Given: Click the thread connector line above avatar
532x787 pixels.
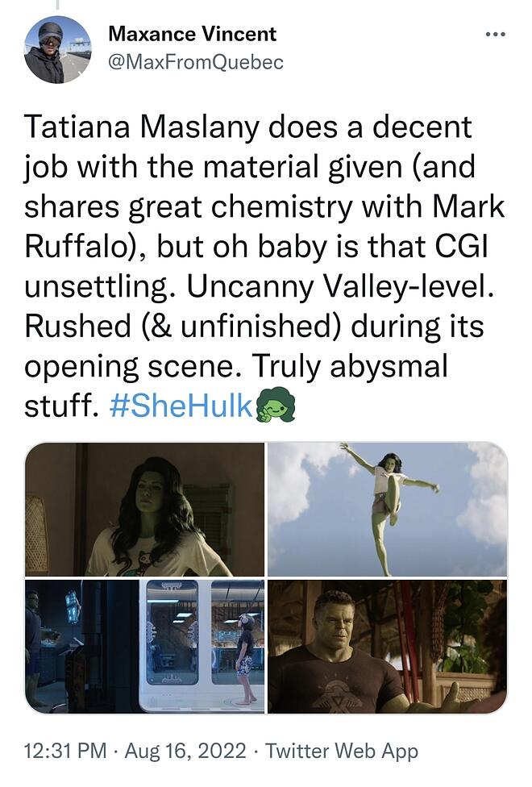Looking at the screenshot, I should coord(57,5).
